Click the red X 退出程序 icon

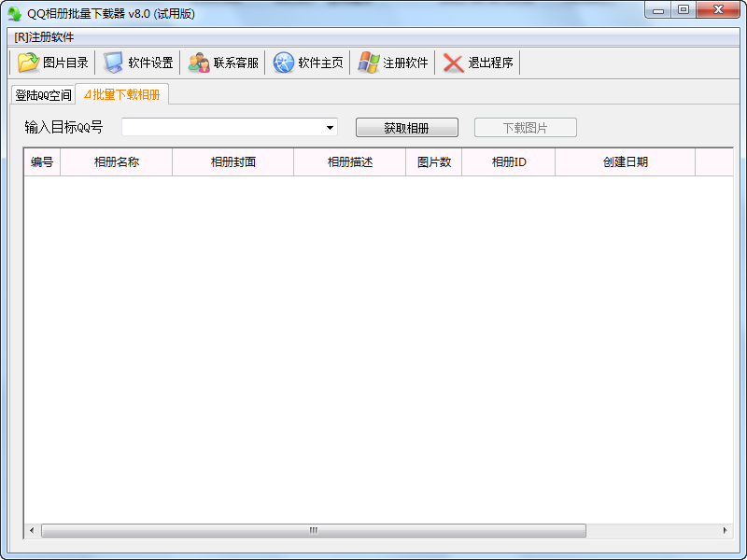(x=453, y=63)
